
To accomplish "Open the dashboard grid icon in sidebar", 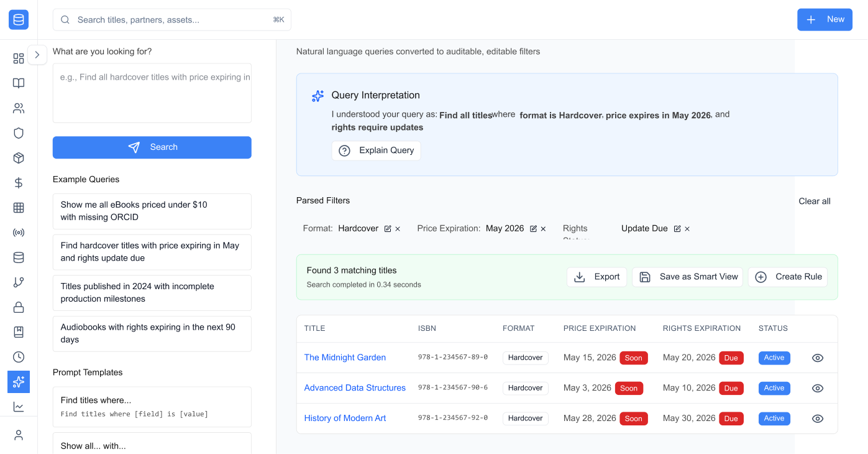I will (x=18, y=58).
